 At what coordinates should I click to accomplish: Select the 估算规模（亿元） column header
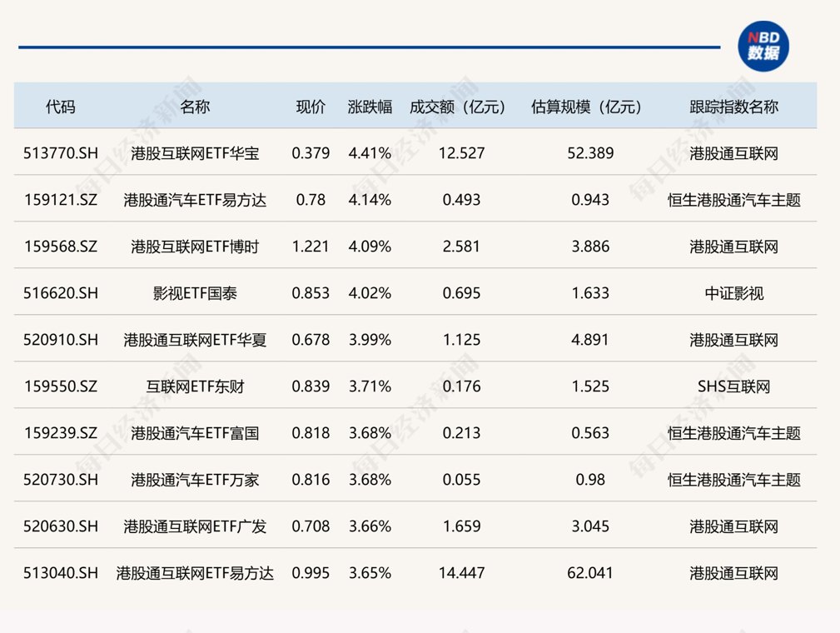click(x=587, y=107)
